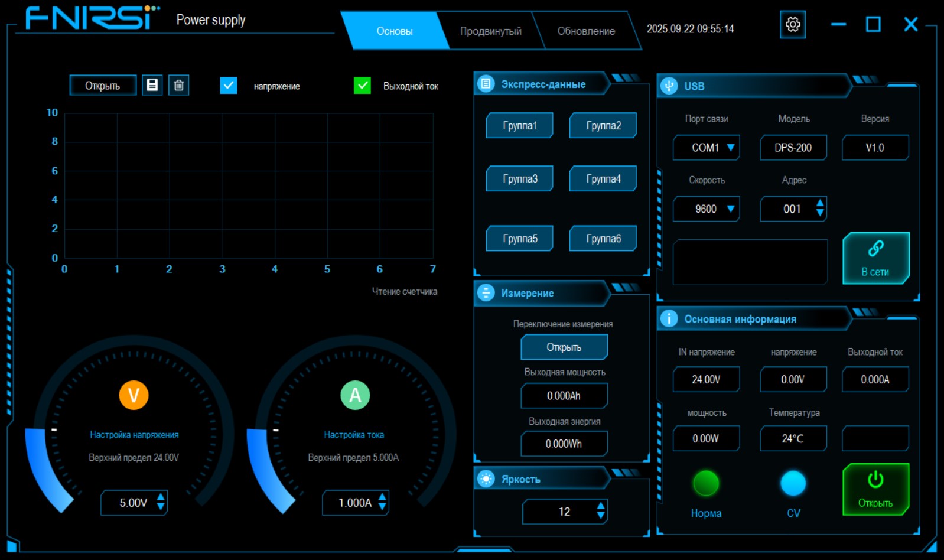Select preset Группа1
944x560 pixels.
click(520, 125)
